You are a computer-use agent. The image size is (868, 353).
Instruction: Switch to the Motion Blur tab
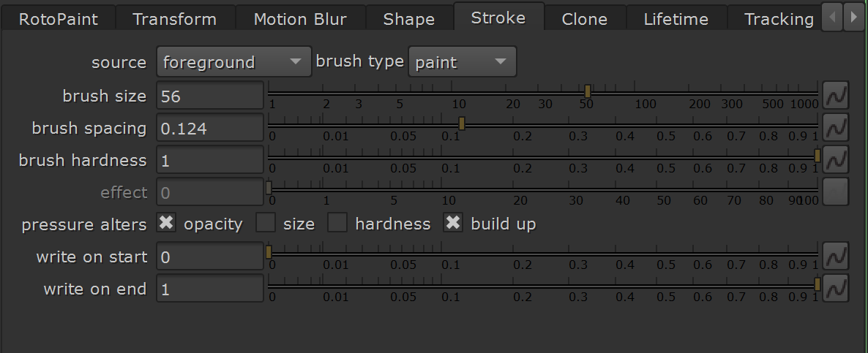tap(300, 19)
